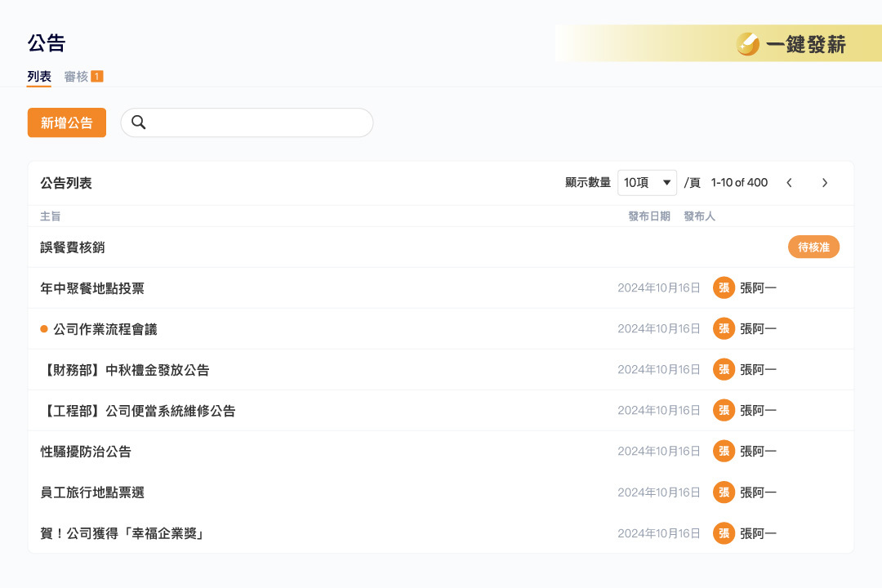Image resolution: width=882 pixels, height=588 pixels.
Task: Open the 公司作業流程會議 announcement
Action: point(105,329)
